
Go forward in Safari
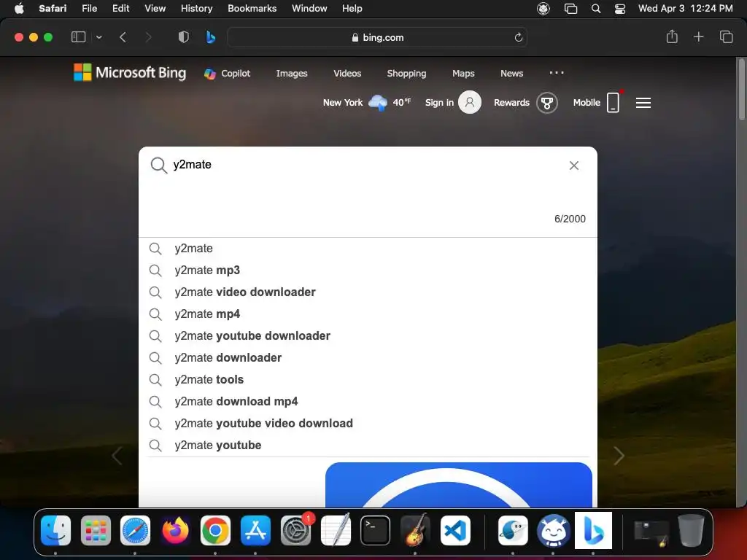(x=148, y=37)
